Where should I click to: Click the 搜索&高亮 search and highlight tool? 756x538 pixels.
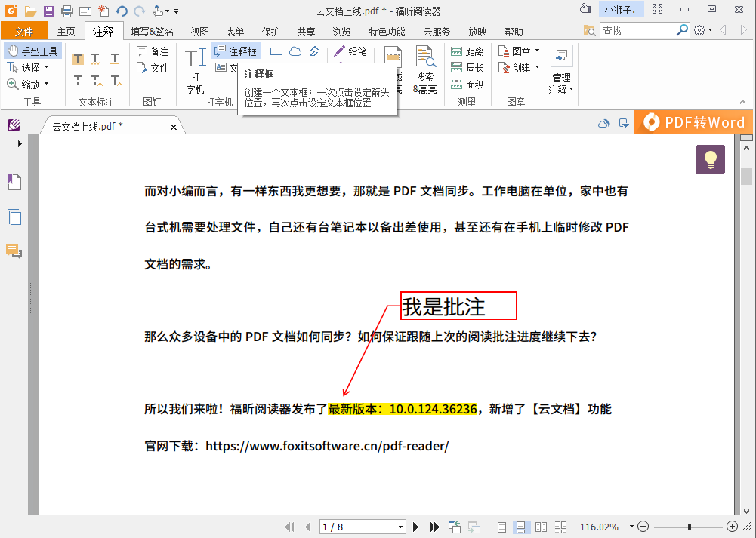pyautogui.click(x=424, y=70)
